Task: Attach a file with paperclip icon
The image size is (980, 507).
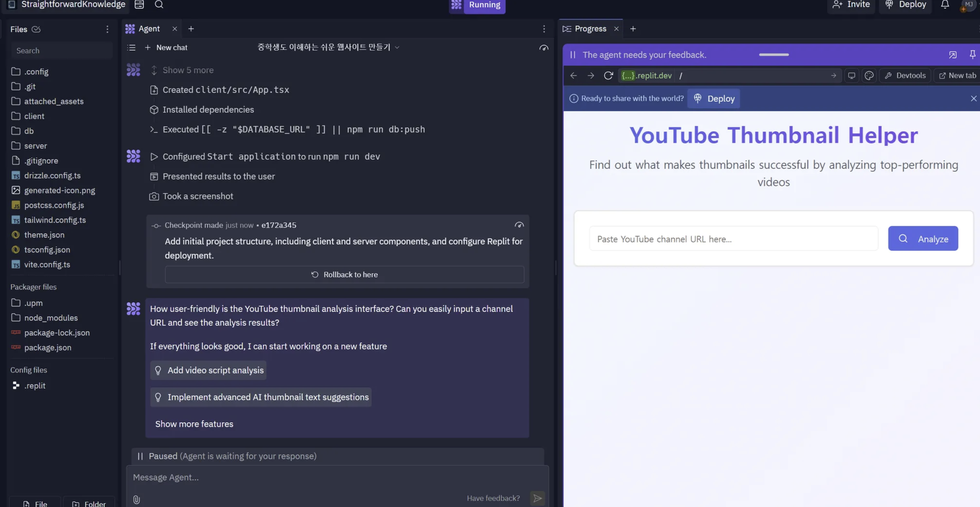Action: (x=137, y=499)
